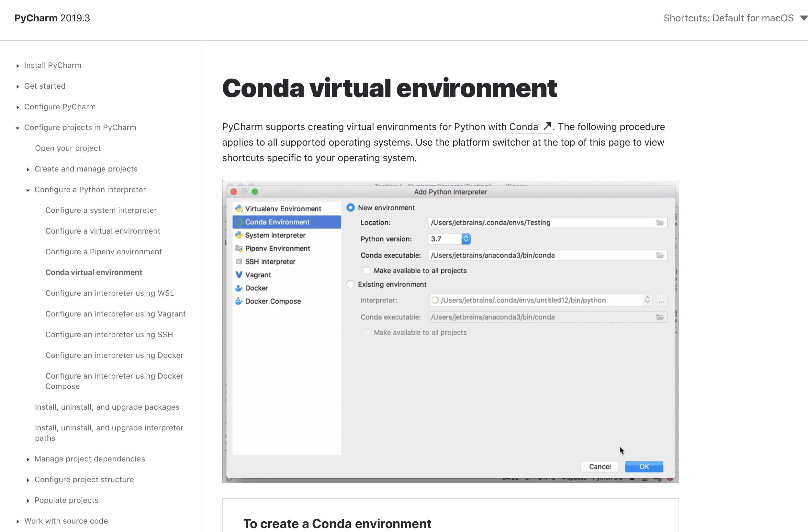Go to Configure a Pipenv environment
This screenshot has width=808, height=532.
pyautogui.click(x=104, y=252)
